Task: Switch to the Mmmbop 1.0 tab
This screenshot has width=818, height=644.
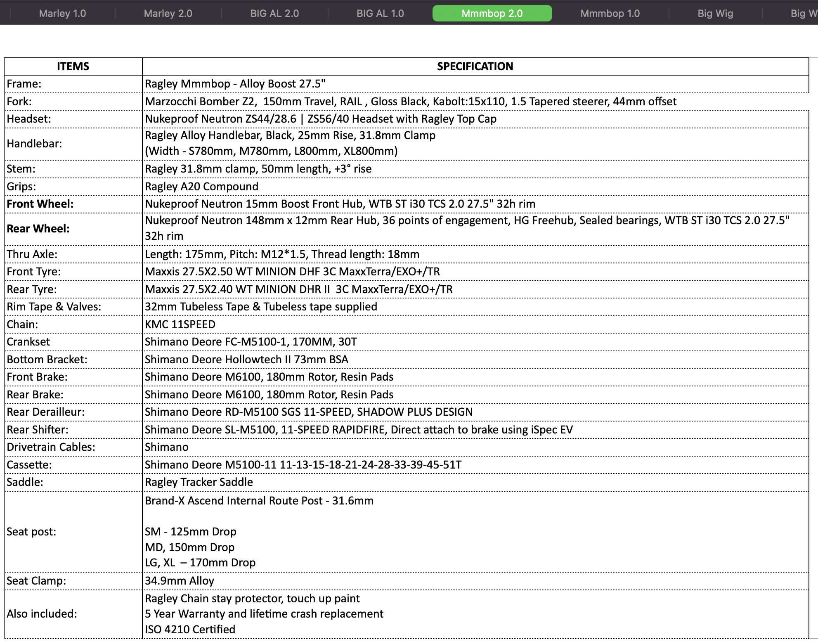Action: (x=610, y=13)
